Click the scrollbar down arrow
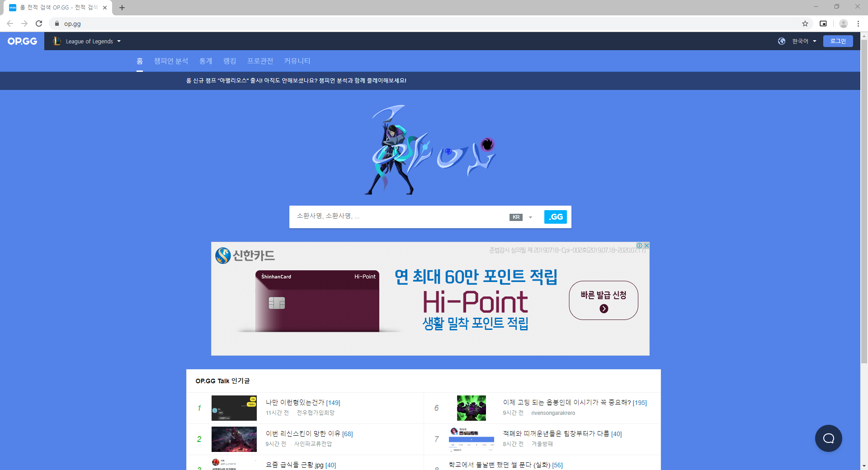The width and height of the screenshot is (868, 470). [x=864, y=466]
